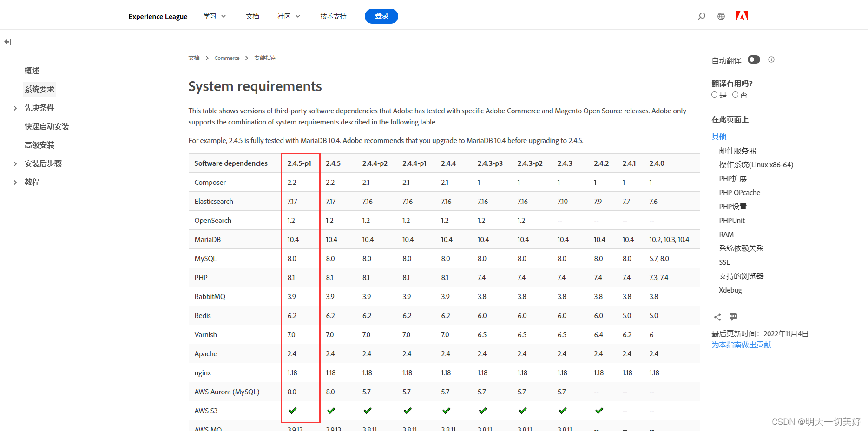Jump to RAM section

coord(726,234)
